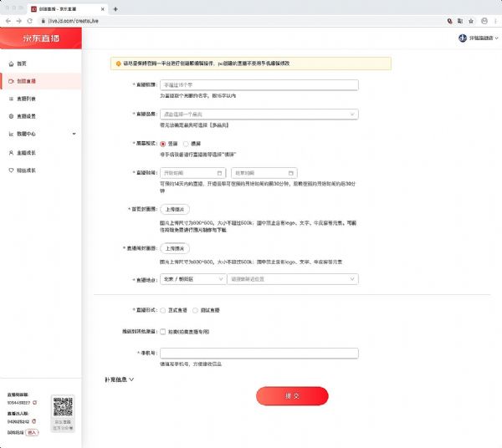Click the calendar icon in start time field
502x448 pixels.
pyautogui.click(x=219, y=173)
